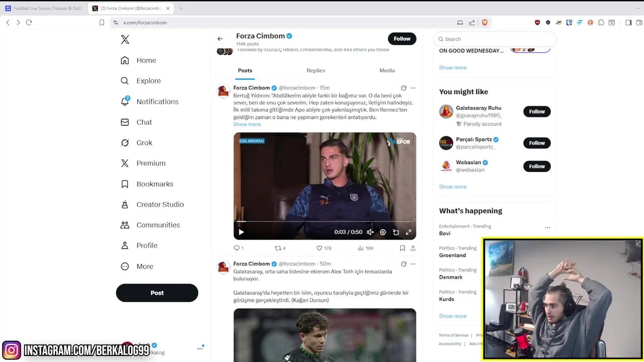Open the Bovi trending topic
This screenshot has height=362, width=644.
(x=445, y=233)
